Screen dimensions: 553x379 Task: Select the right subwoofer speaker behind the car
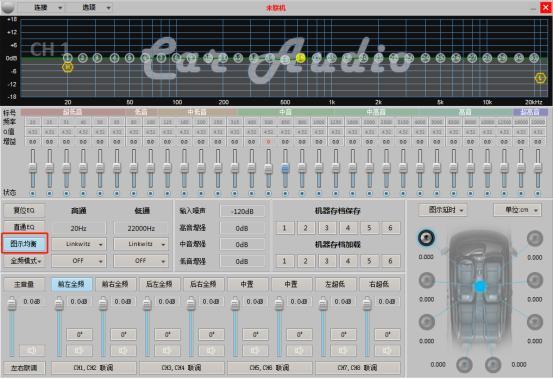pos(493,365)
